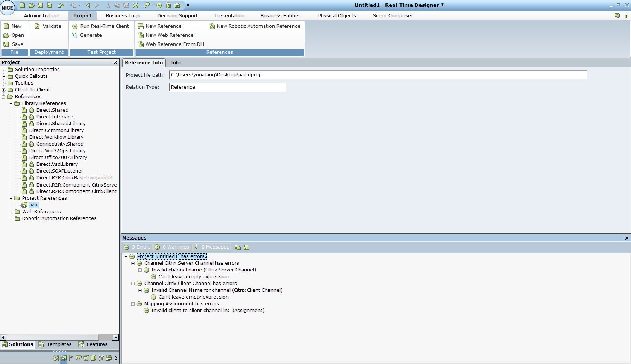Copy messages using the Messages toolbar copy icon
Image resolution: width=631 pixels, height=364 pixels.
pyautogui.click(x=238, y=247)
